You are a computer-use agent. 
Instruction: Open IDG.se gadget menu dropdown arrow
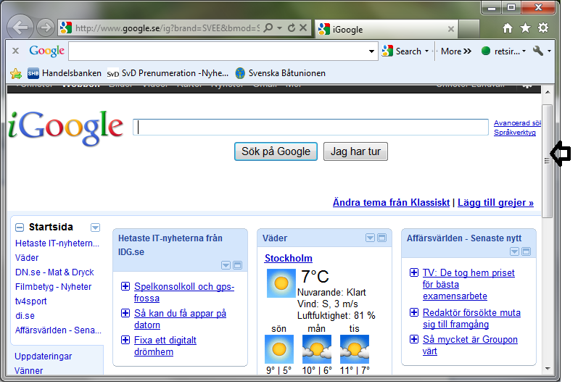pos(226,265)
